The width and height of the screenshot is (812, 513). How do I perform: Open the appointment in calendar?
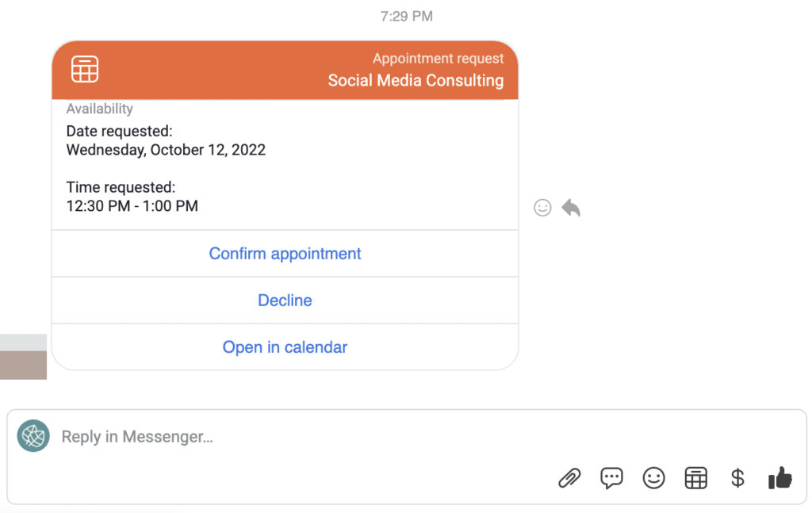pos(285,346)
